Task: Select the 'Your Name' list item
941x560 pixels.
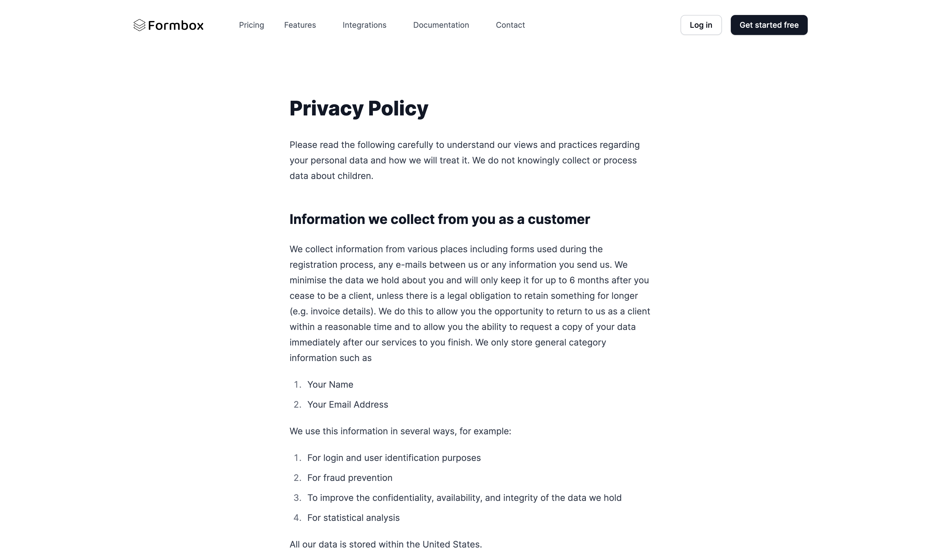Action: tap(330, 384)
